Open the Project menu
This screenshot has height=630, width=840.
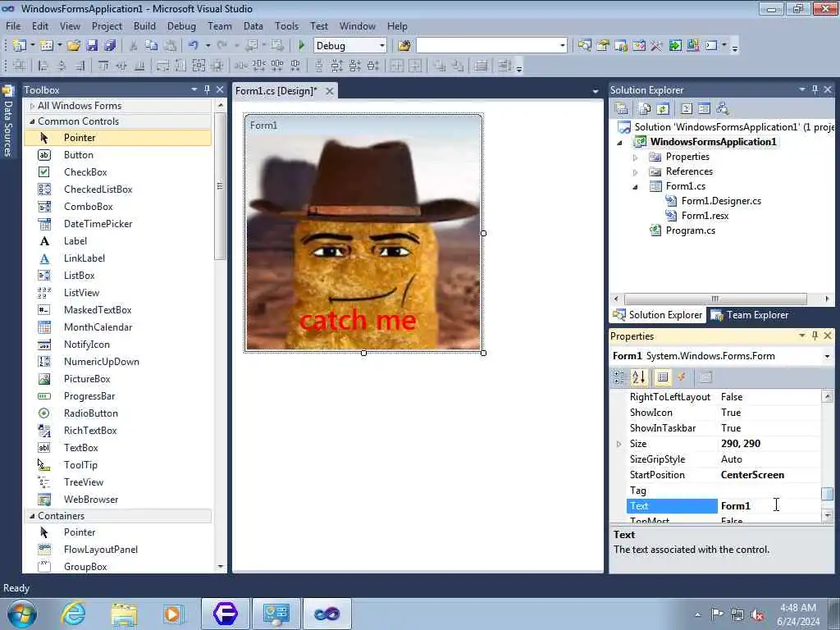click(107, 25)
